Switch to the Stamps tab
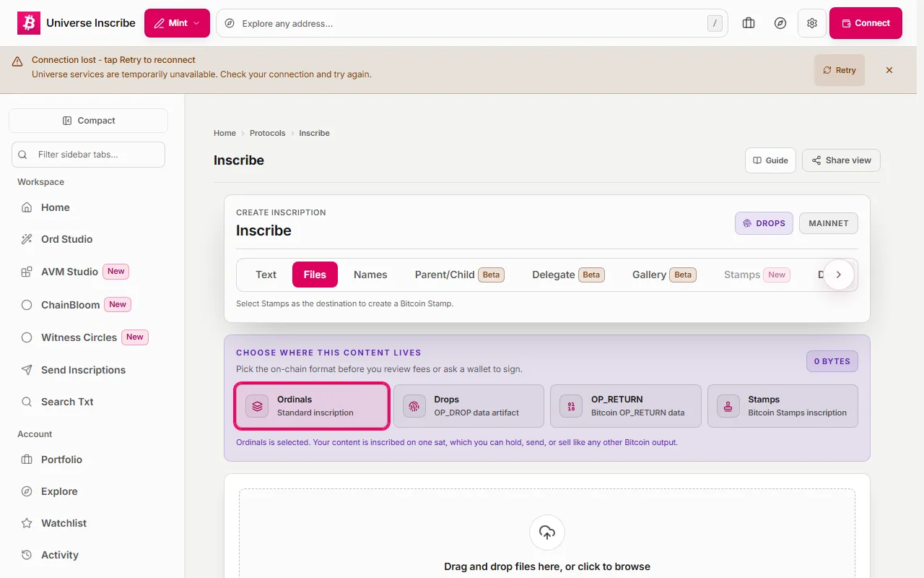This screenshot has height=578, width=924. [757, 275]
